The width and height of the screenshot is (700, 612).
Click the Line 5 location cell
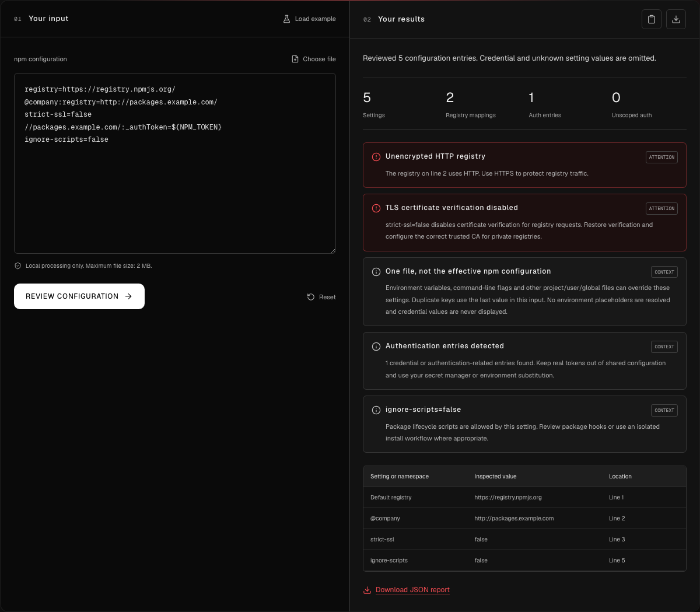point(617,561)
